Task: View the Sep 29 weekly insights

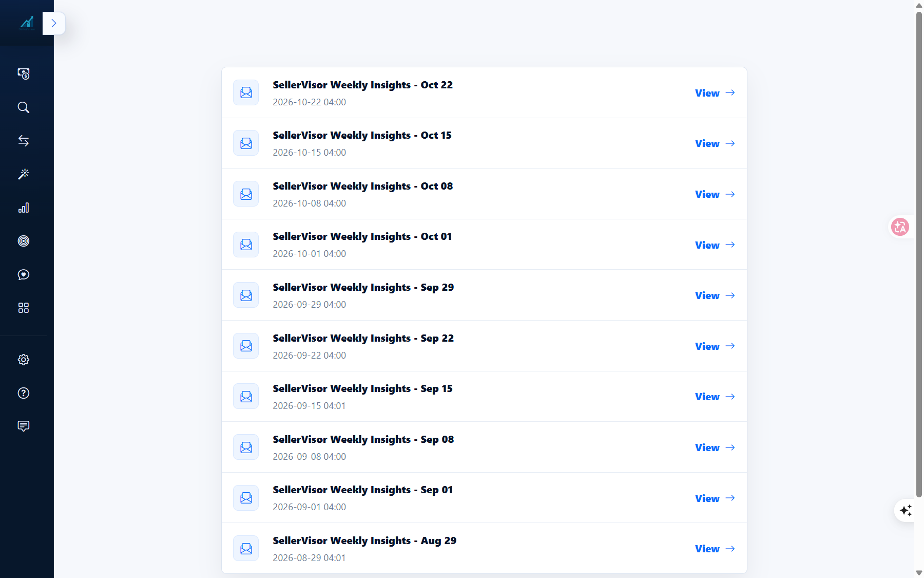Action: pos(715,295)
